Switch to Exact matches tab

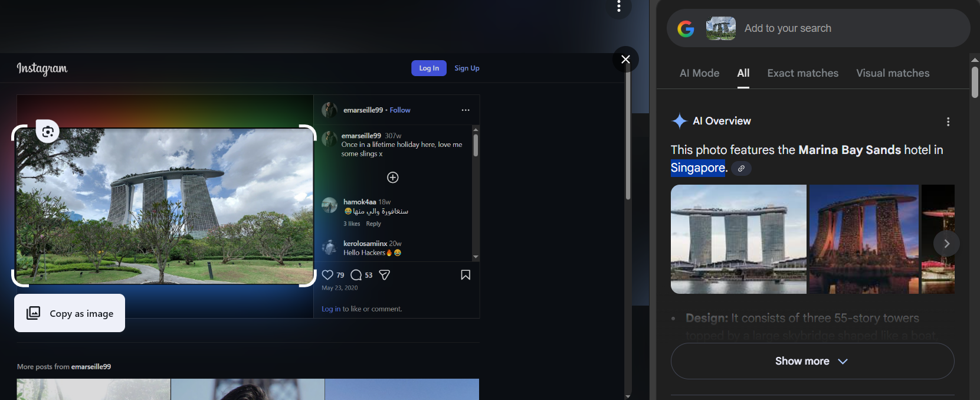[802, 73]
